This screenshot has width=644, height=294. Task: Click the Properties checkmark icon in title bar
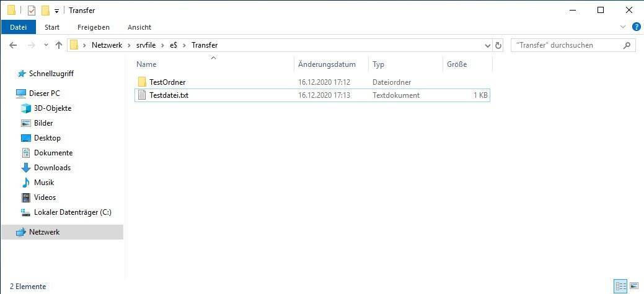point(31,11)
